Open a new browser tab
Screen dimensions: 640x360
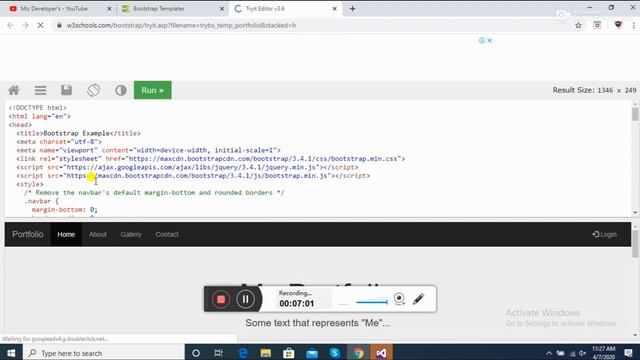point(353,9)
